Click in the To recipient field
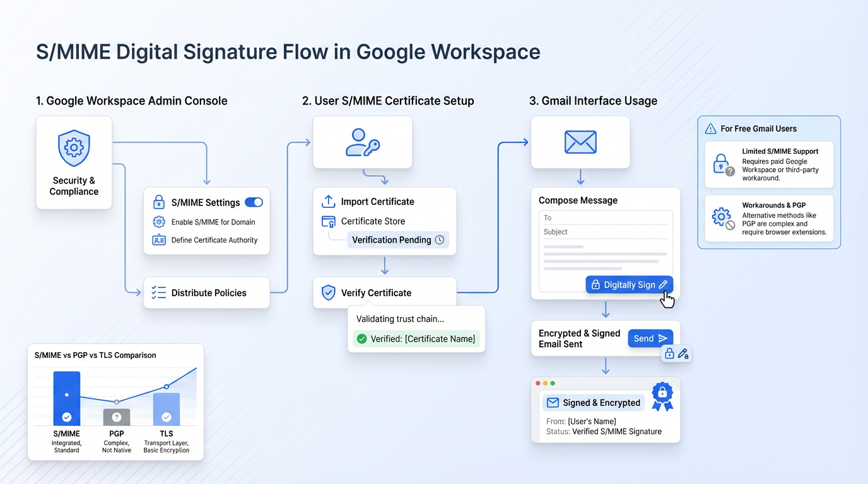 point(606,218)
